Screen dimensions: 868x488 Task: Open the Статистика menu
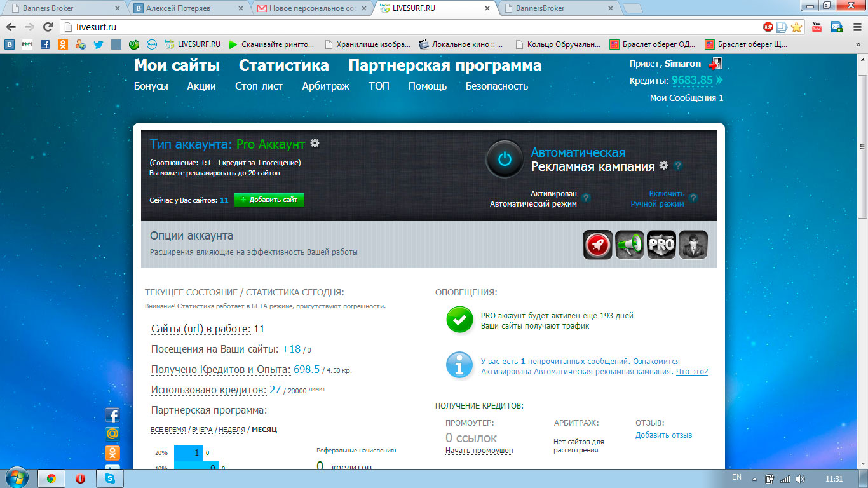point(284,65)
